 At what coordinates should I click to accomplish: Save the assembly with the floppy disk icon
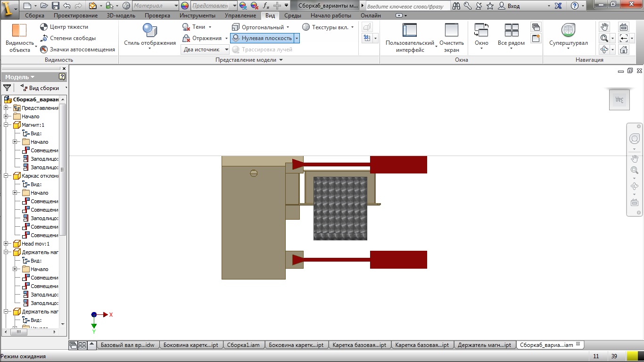(55, 6)
